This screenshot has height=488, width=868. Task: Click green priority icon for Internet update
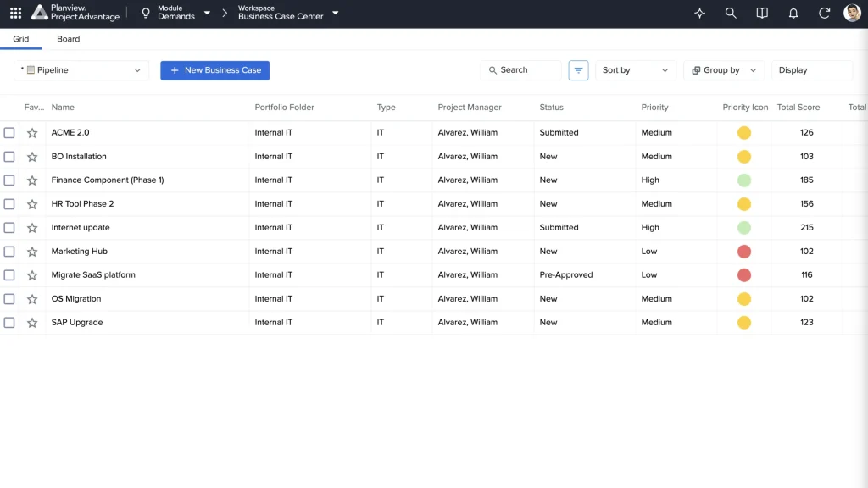click(744, 227)
